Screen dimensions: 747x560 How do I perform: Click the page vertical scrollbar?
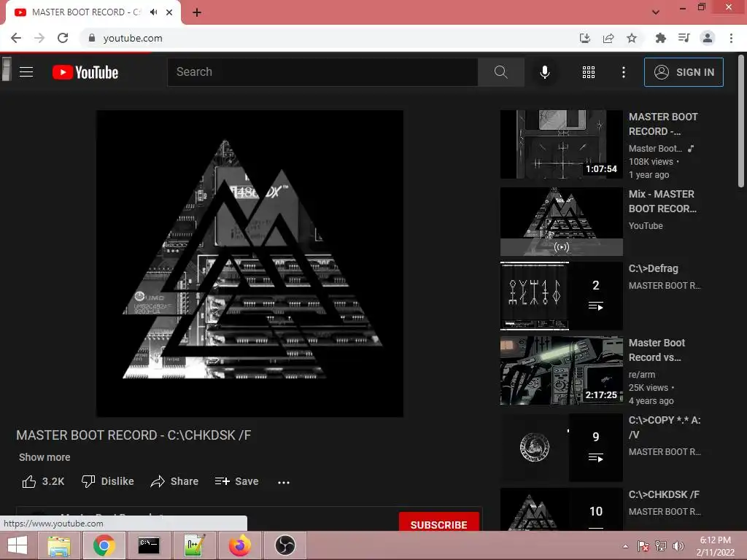[x=741, y=122]
